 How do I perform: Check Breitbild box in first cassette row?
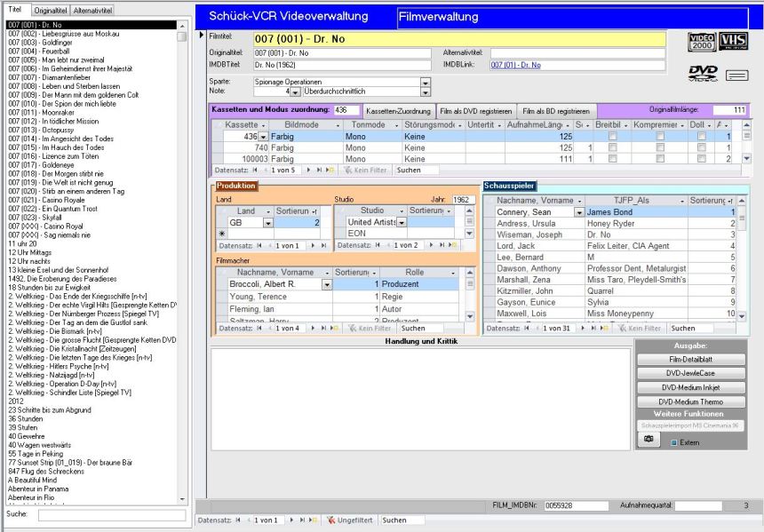pos(611,137)
